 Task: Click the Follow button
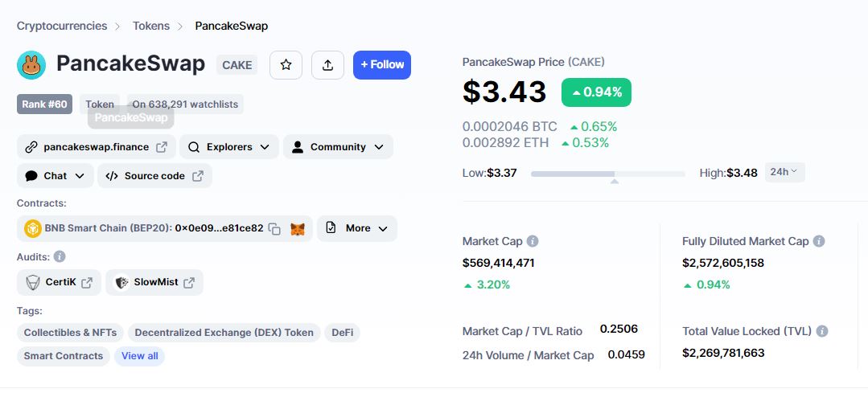coord(382,65)
